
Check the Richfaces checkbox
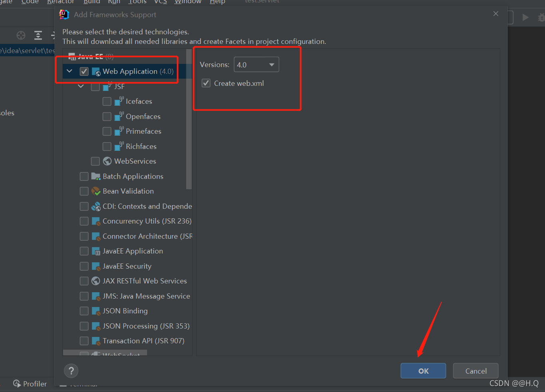(107, 146)
